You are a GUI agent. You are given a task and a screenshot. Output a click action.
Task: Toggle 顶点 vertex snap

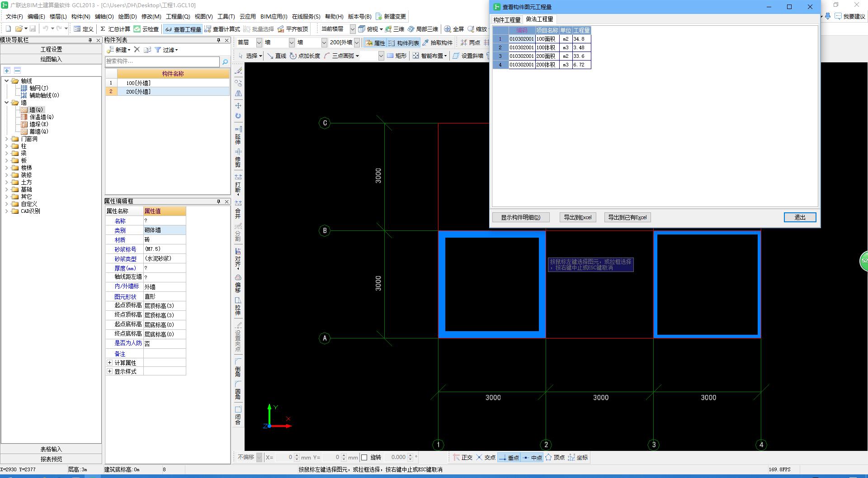(555, 458)
